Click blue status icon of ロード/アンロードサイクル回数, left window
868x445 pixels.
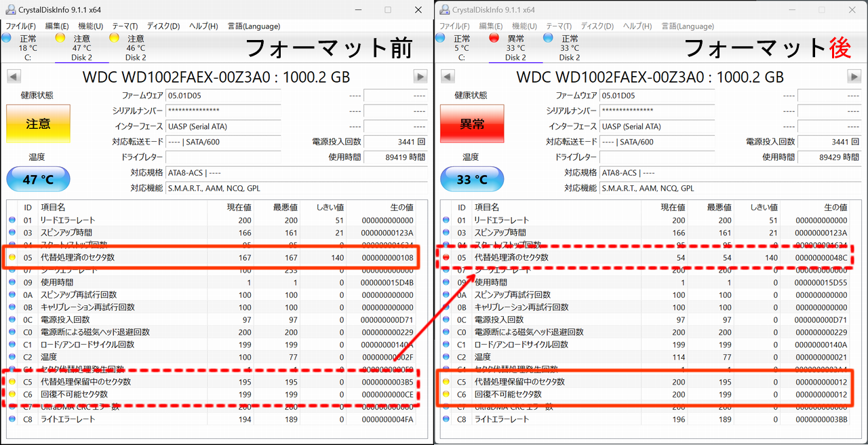[12, 345]
